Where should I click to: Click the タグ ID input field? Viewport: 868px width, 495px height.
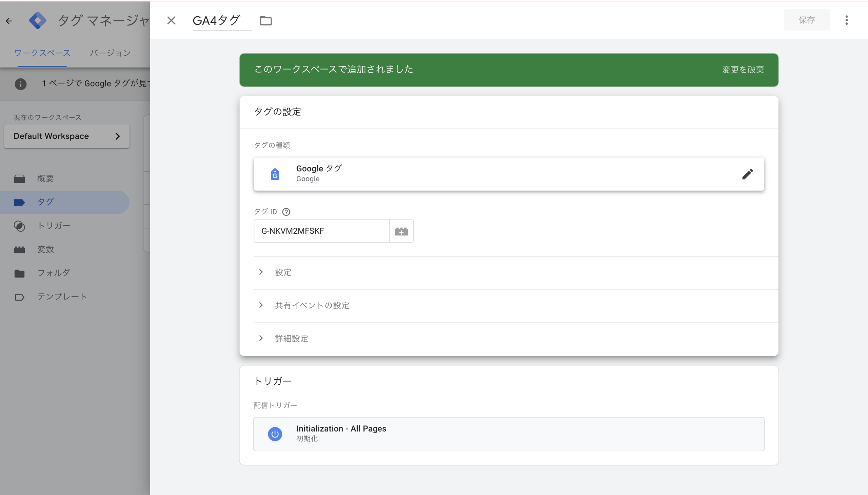(321, 231)
